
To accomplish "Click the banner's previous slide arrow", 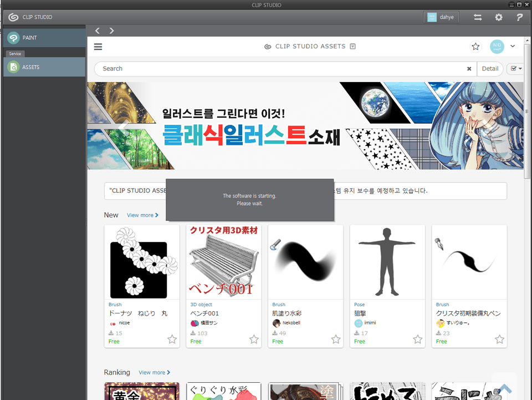I will (x=123, y=125).
